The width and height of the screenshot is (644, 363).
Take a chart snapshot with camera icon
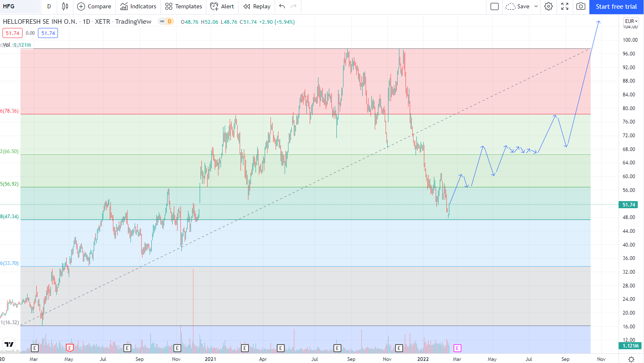pos(581,7)
